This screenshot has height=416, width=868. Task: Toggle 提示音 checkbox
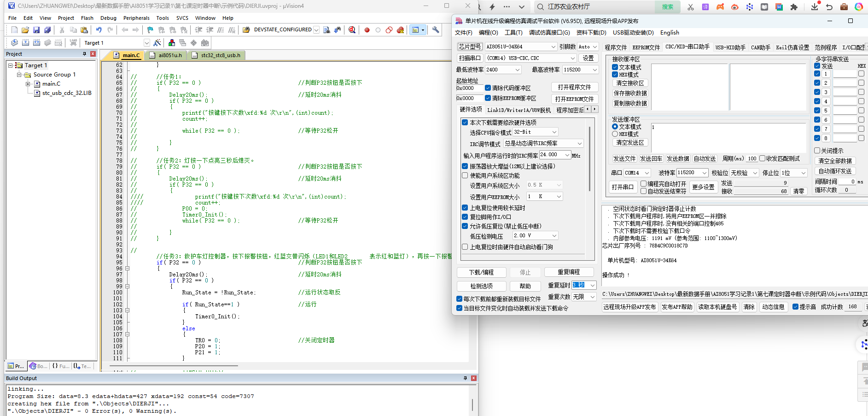point(795,307)
